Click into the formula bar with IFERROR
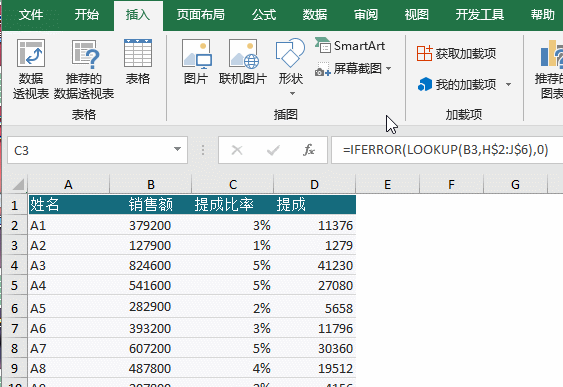This screenshot has width=563, height=387. pyautogui.click(x=447, y=150)
